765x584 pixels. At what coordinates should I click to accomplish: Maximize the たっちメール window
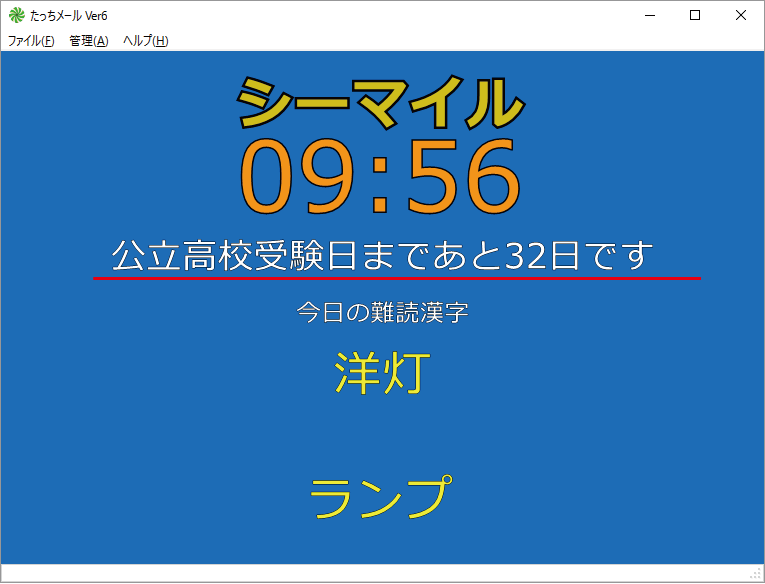coord(695,15)
